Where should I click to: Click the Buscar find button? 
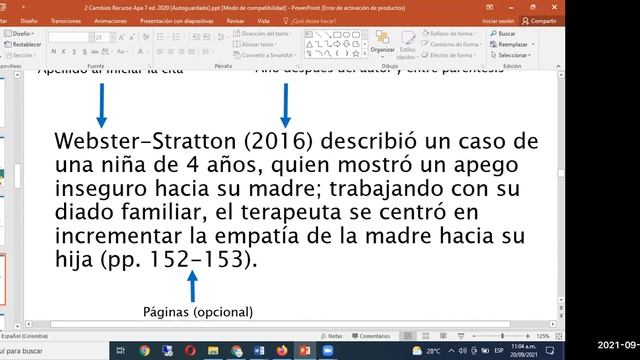coord(503,34)
